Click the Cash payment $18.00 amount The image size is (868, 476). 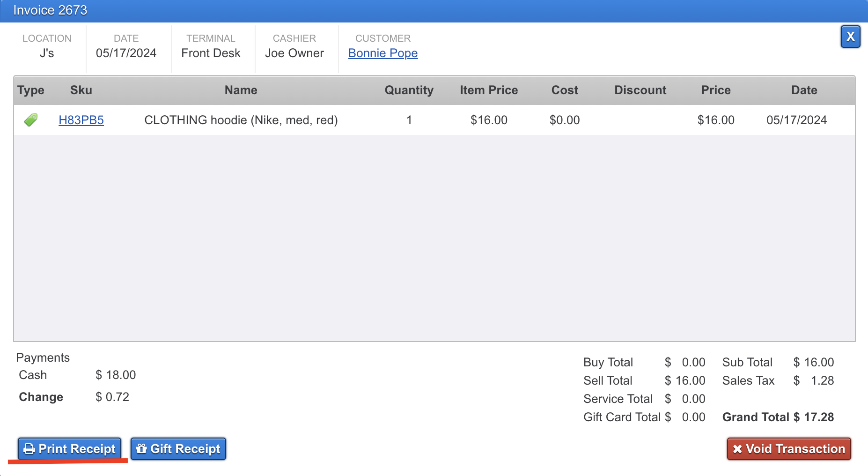(x=116, y=375)
